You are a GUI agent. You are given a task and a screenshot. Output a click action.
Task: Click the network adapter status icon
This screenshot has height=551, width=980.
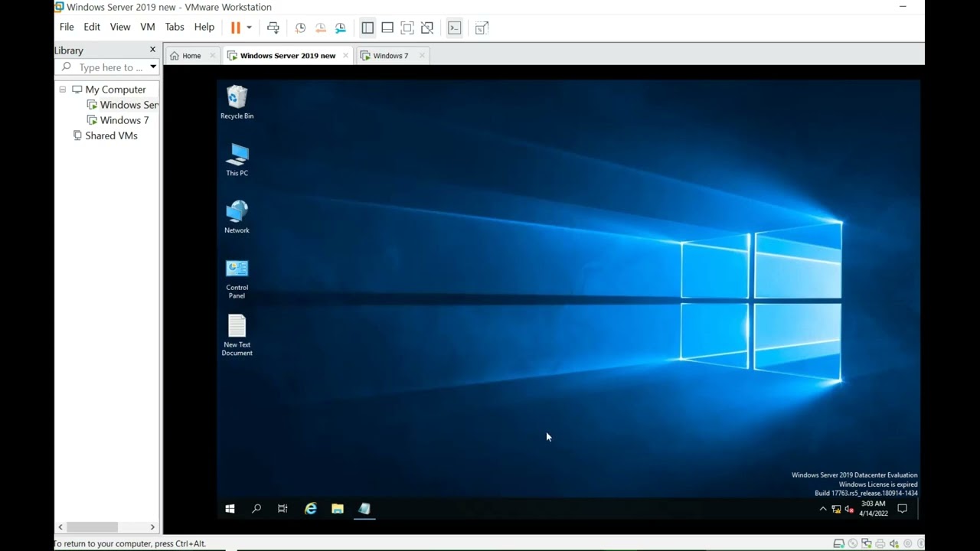click(867, 543)
